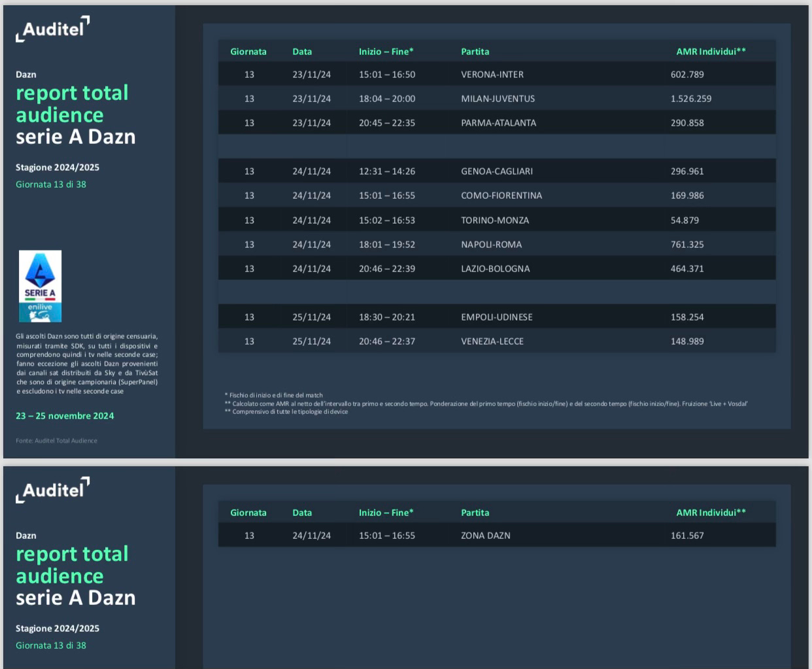Click the audience value 761.325
This screenshot has height=669, width=812.
pyautogui.click(x=687, y=245)
